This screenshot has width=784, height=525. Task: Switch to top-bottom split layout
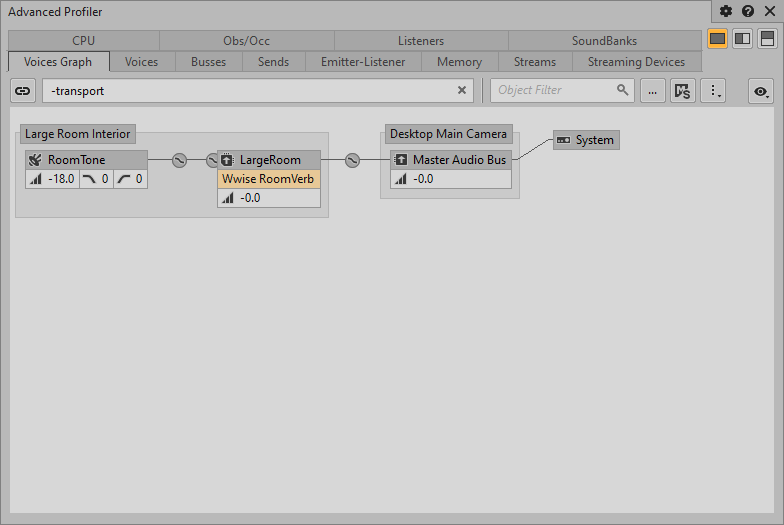pos(767,39)
